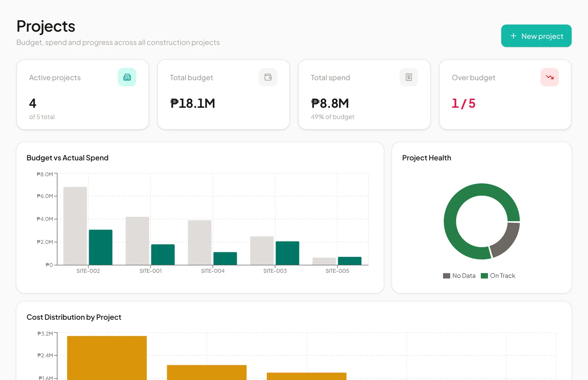Click the SITE-001 axis label
Viewport: 588px width, 380px height.
point(150,271)
